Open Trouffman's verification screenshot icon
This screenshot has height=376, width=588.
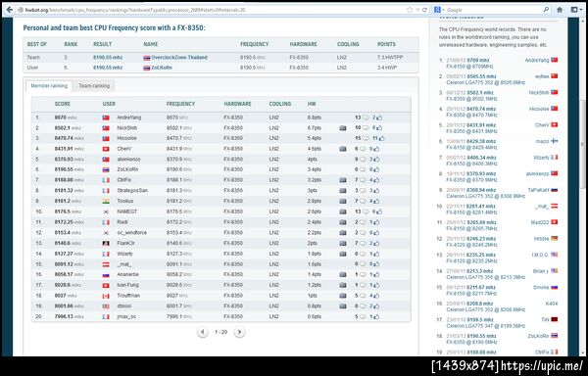[x=343, y=296]
